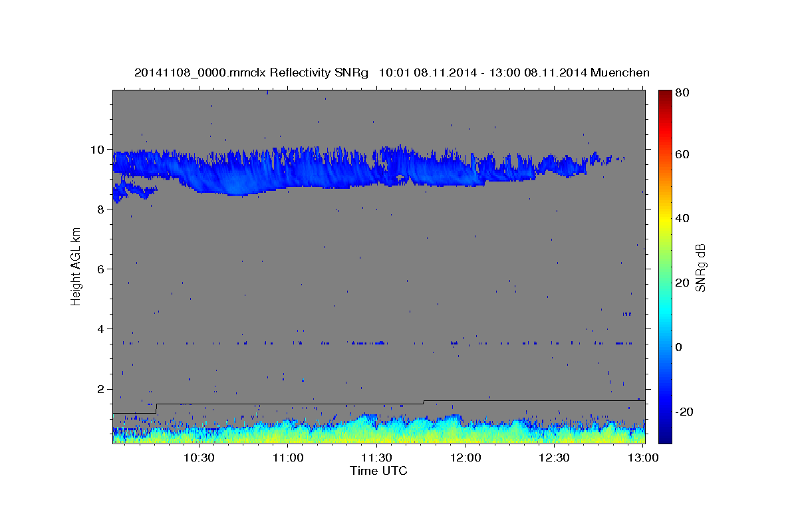This screenshot has height=532, width=798.
Task: Click the colorbar value -20
Action: point(684,412)
